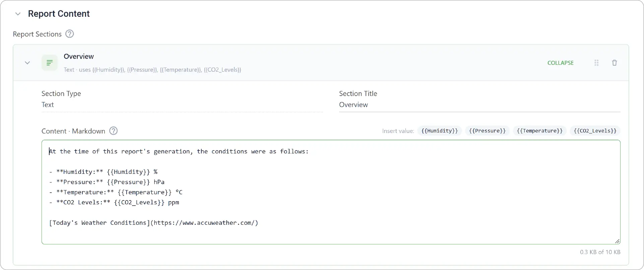Click the CO2 Levels ppm line
644x270 pixels.
[114, 202]
